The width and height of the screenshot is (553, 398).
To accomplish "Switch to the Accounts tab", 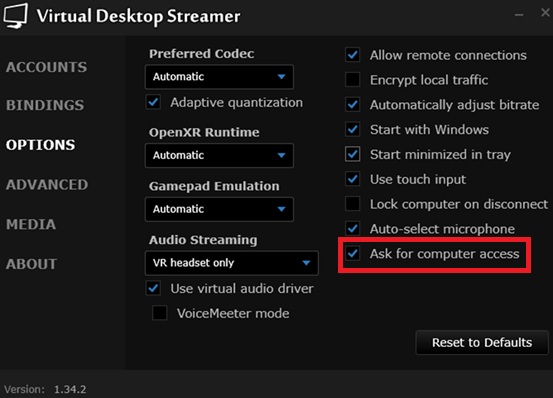I will tap(46, 67).
